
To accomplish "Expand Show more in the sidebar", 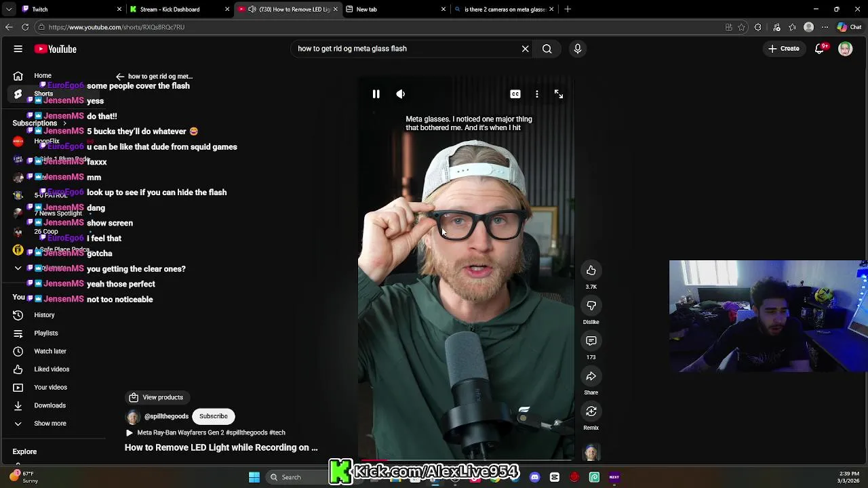I will [x=42, y=424].
